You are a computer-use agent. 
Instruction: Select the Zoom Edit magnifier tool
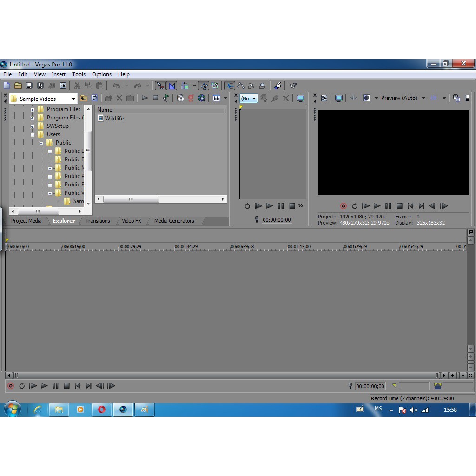point(263,86)
